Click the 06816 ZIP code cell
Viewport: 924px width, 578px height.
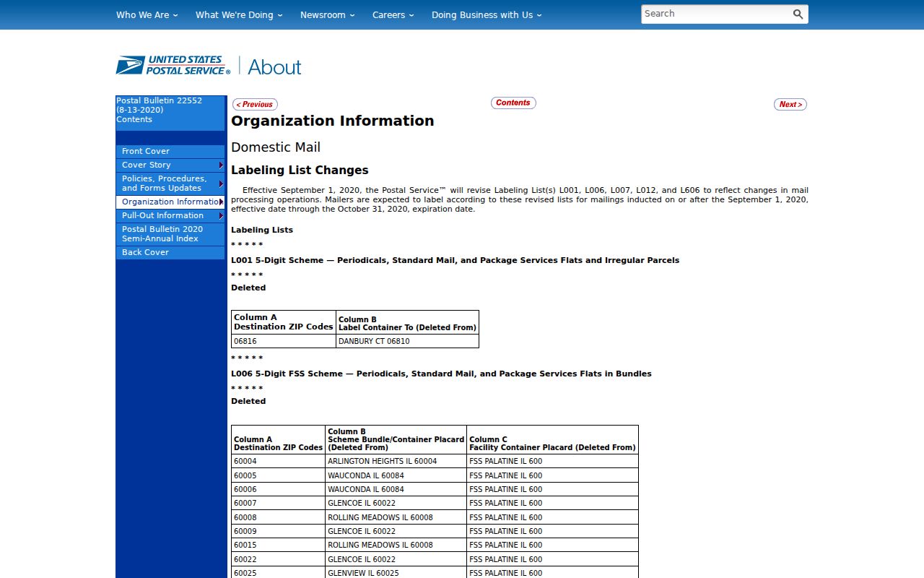point(284,341)
